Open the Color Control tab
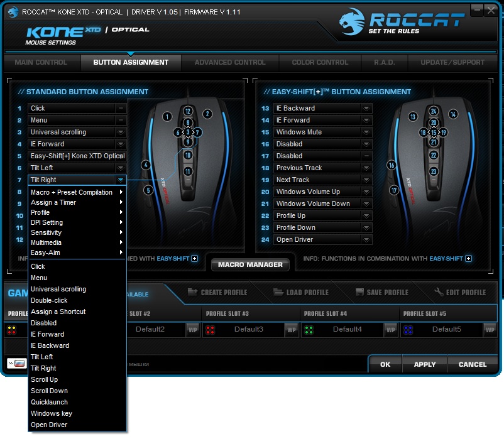This screenshot has height=439, width=504. 320,62
